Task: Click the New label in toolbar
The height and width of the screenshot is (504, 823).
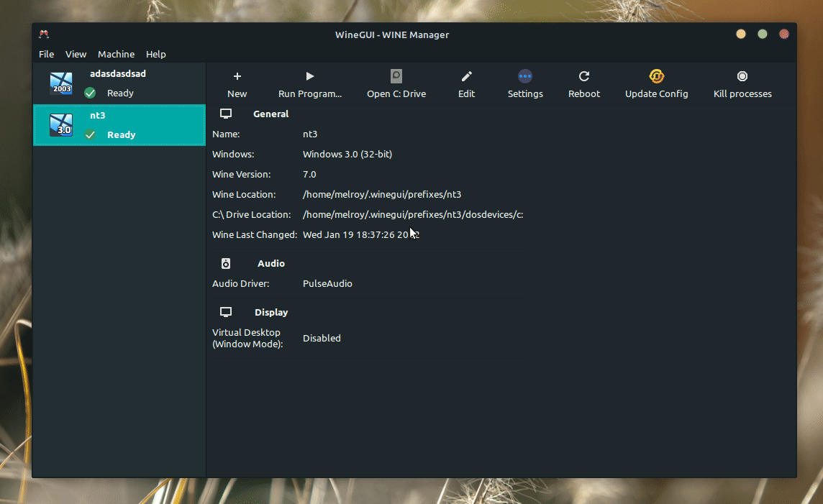Action: pyautogui.click(x=237, y=94)
